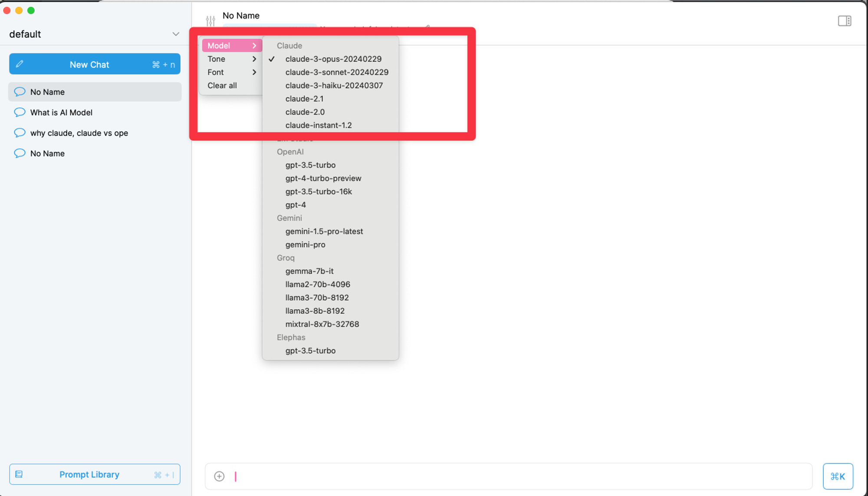Screen dimensions: 868x496
Task: Select llama3-70b-8192 model
Action: (x=317, y=298)
